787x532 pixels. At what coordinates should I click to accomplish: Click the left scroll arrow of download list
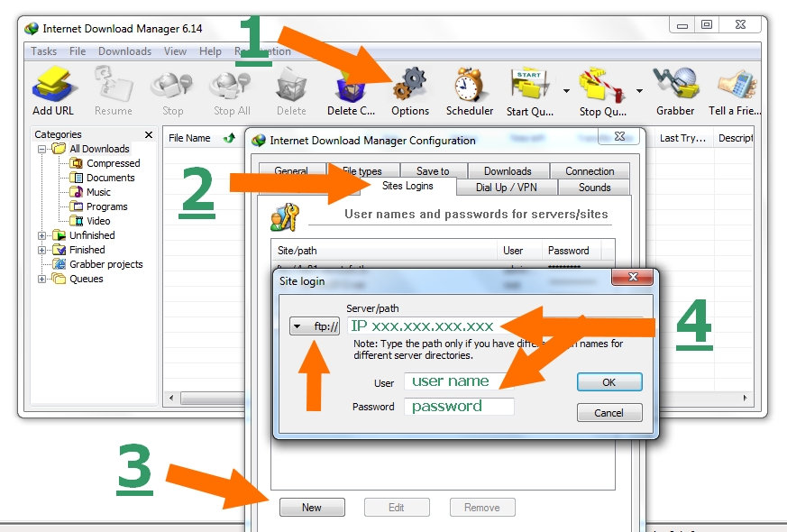coord(171,398)
